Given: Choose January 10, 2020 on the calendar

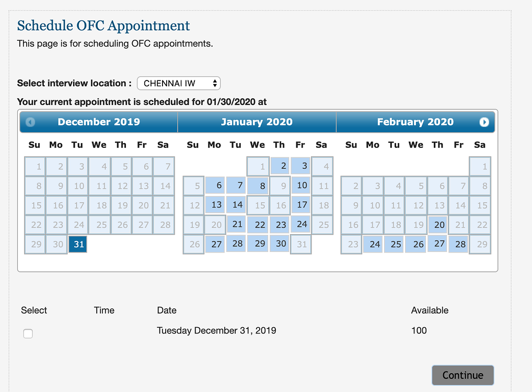Looking at the screenshot, I should pos(301,186).
